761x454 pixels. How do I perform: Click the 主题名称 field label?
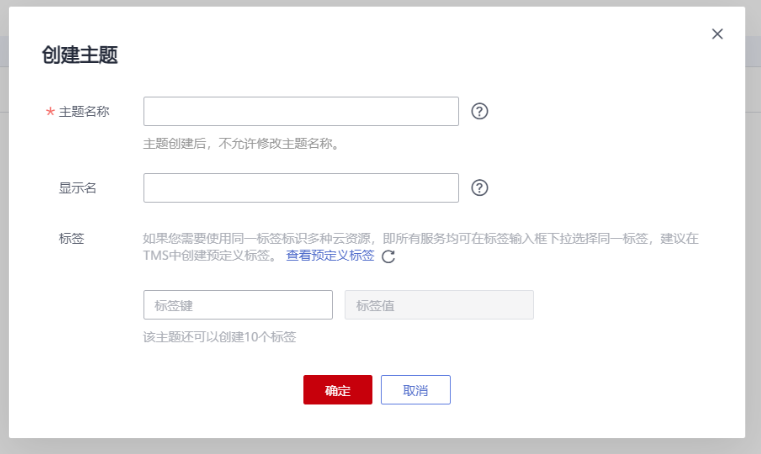(x=84, y=111)
